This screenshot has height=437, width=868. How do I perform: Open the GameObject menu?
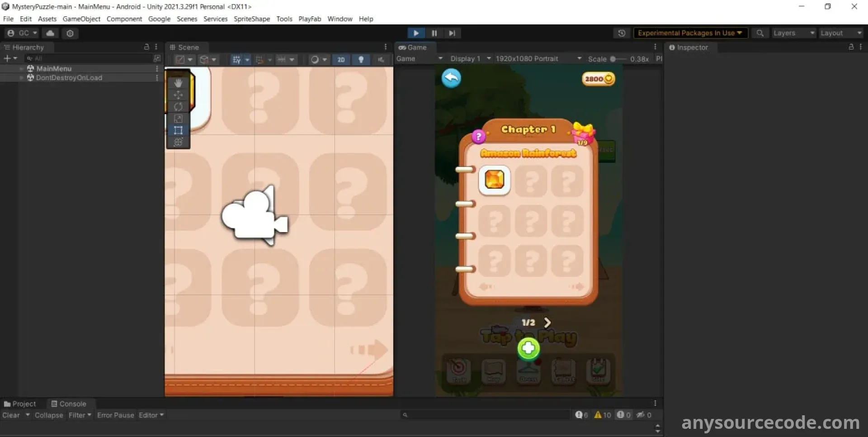click(81, 19)
